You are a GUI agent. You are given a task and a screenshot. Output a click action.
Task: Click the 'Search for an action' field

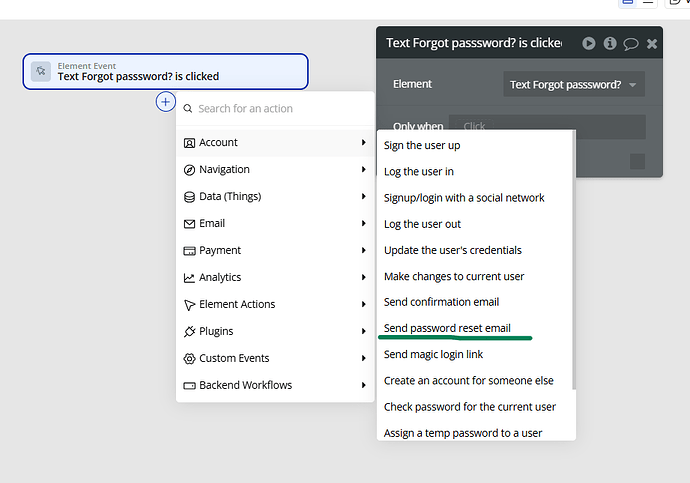click(x=280, y=109)
